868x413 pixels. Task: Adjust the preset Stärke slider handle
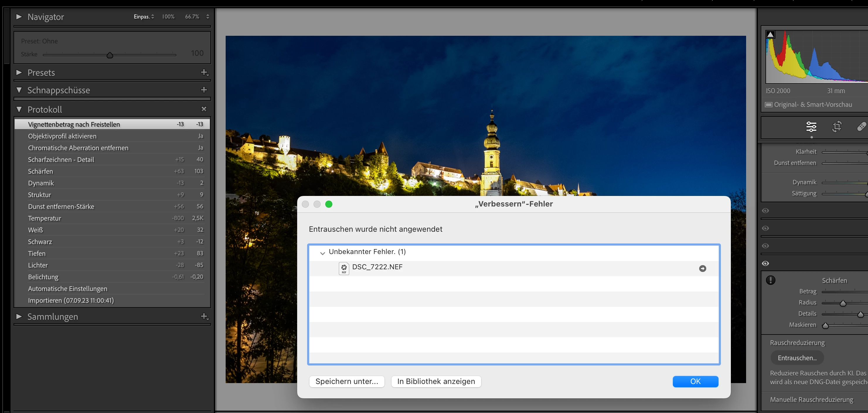110,55
